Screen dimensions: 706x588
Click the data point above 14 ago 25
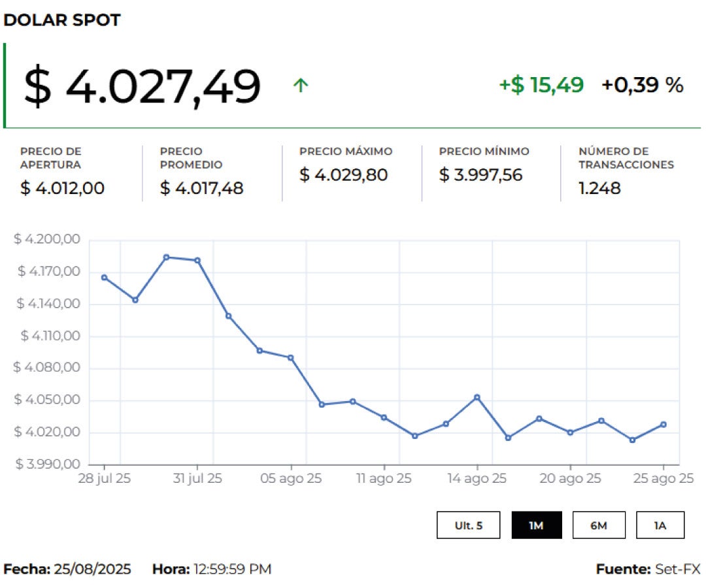(x=477, y=397)
